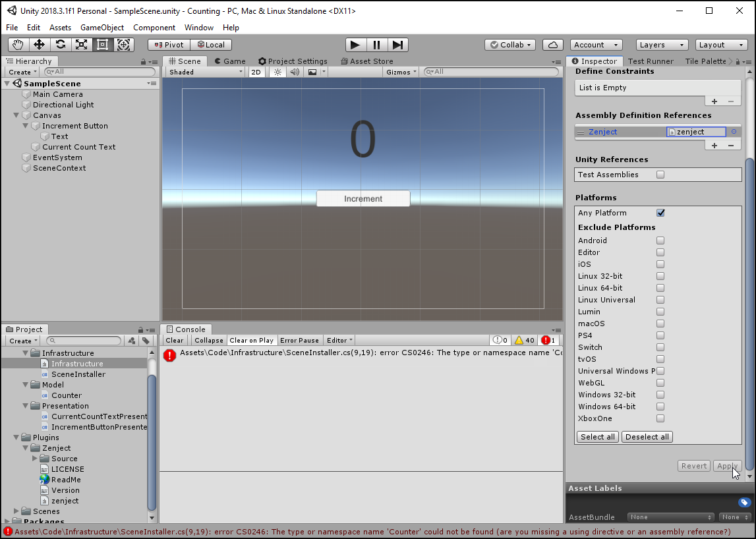Select the Move tool
Screen dimensions: 756x539
click(40, 45)
